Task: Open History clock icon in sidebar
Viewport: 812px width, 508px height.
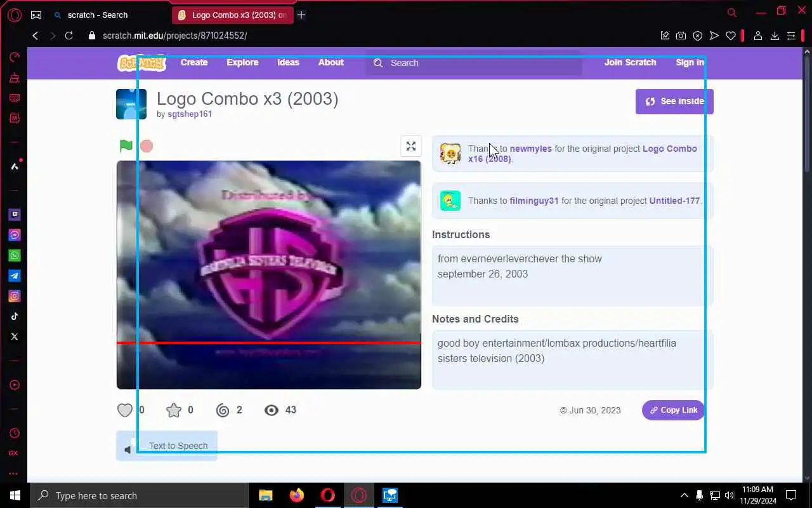Action: click(14, 433)
